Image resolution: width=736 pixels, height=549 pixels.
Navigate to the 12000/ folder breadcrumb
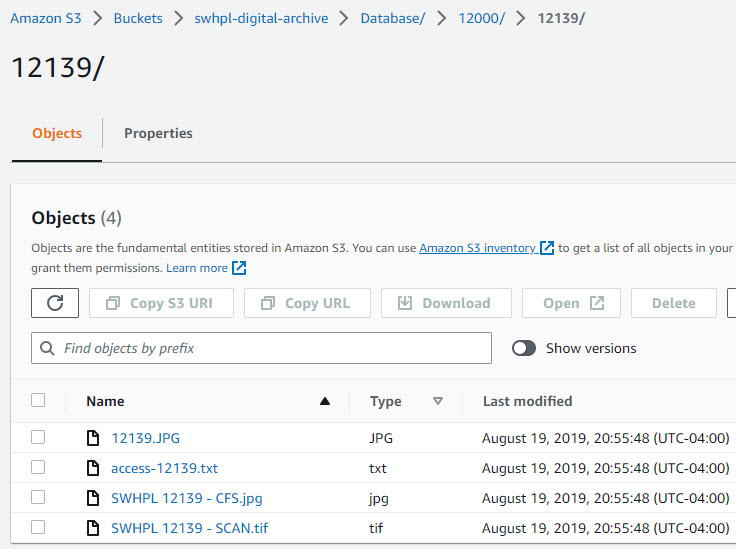[482, 18]
